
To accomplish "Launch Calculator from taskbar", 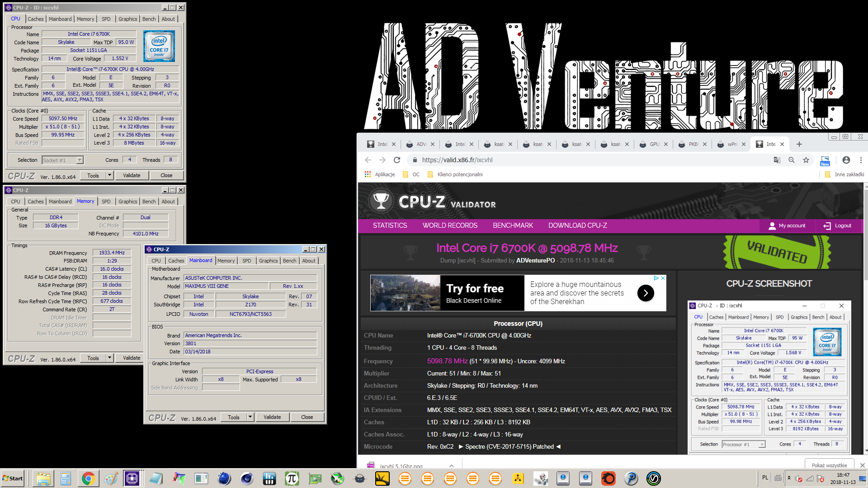I will coord(66,479).
